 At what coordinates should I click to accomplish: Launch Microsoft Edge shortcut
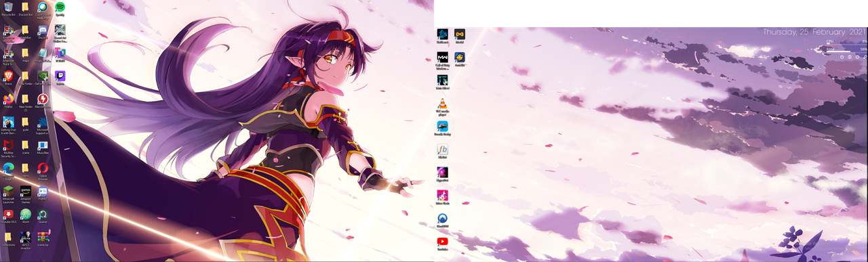[x=8, y=170]
